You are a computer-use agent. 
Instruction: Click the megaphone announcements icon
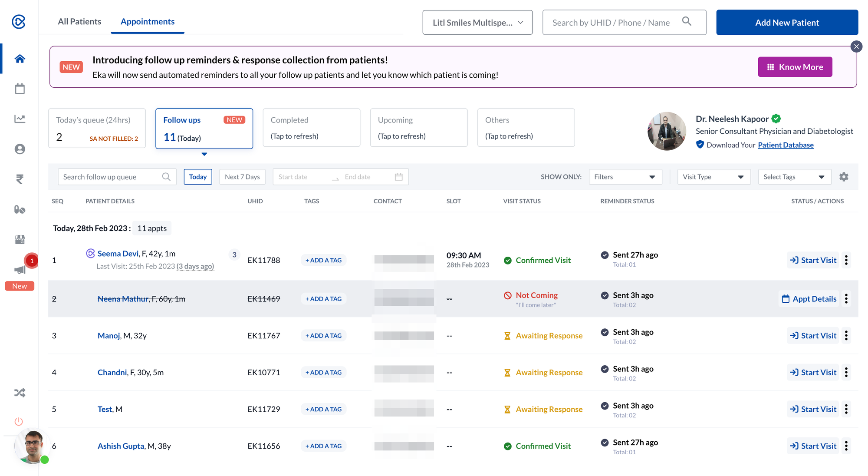(x=20, y=270)
